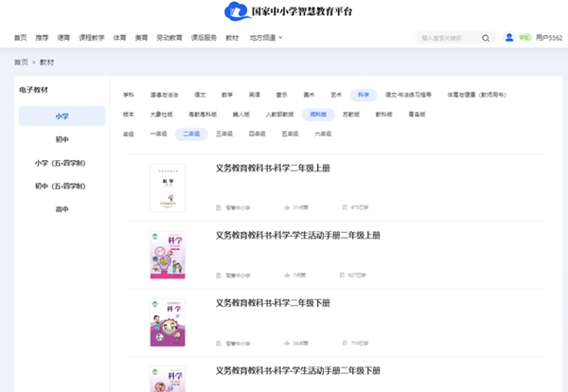
Task: Open cover thumbnail of 科学二年级上册
Action: (168, 188)
